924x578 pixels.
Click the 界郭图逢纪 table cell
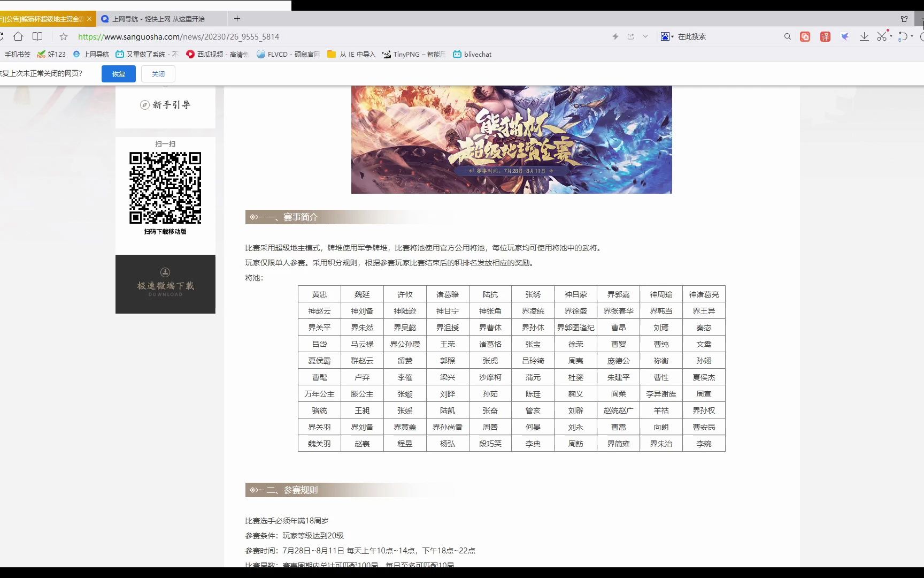(x=576, y=328)
